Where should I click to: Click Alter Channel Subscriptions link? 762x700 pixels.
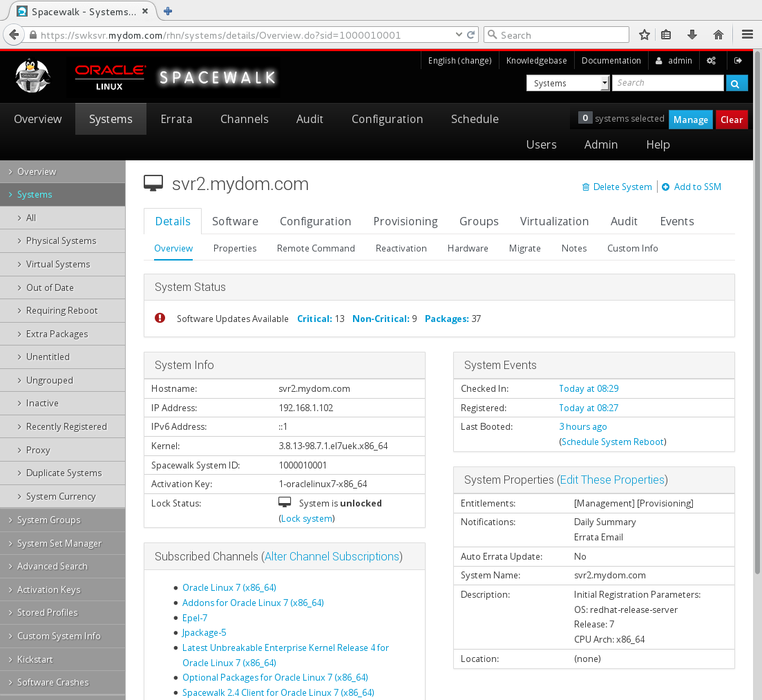tap(332, 556)
